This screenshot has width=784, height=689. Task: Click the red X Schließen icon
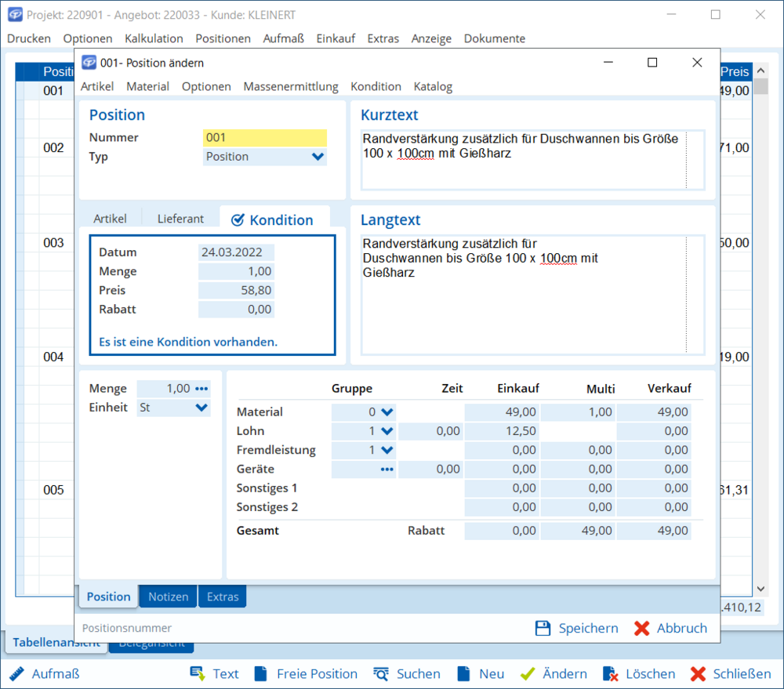tap(698, 673)
